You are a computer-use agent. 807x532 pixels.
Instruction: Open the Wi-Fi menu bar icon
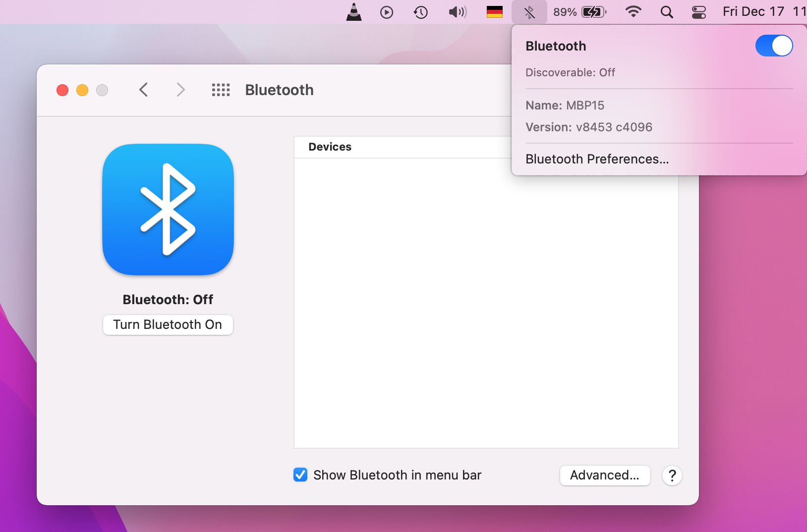[x=633, y=12]
